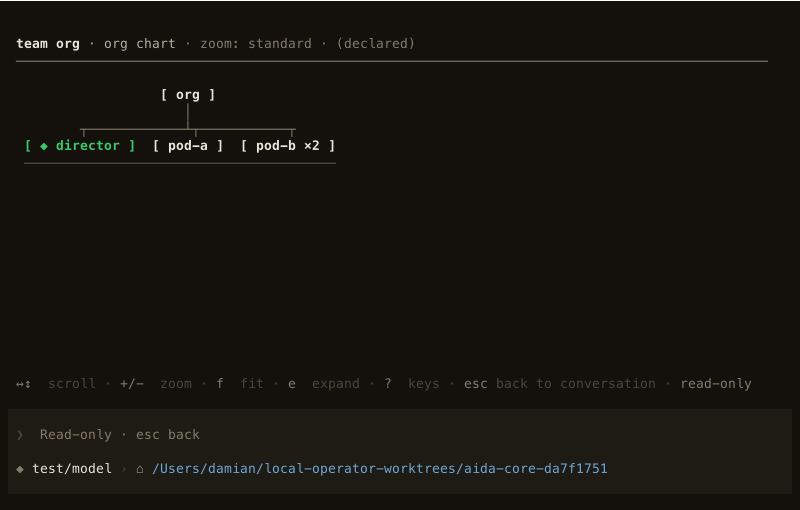
Task: Select the test/model label
Action: [x=72, y=469]
